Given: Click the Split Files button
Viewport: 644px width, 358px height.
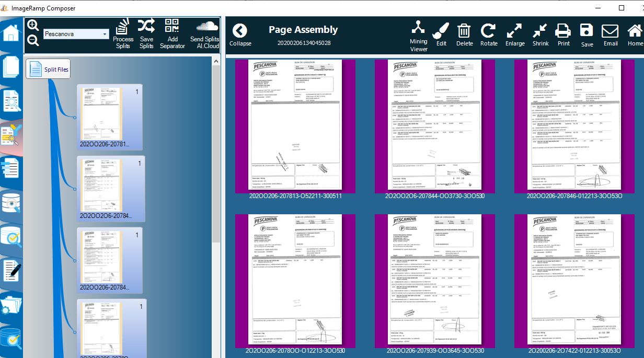Looking at the screenshot, I should tap(48, 69).
